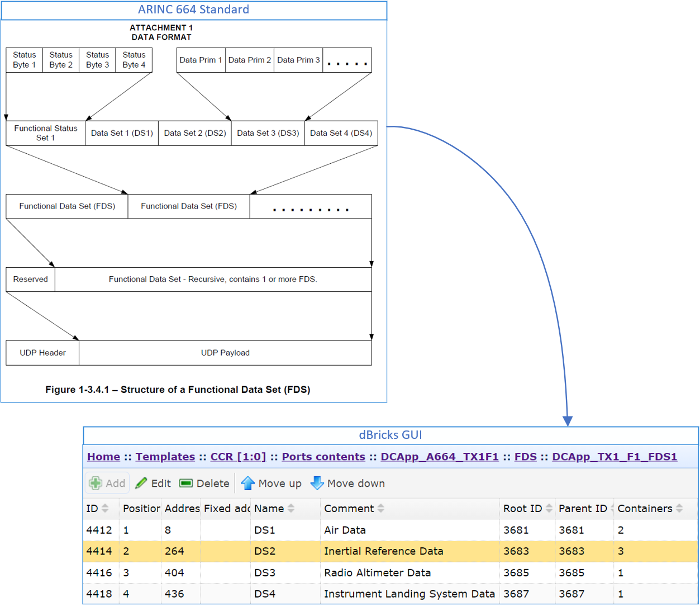Open the FDS breadcrumb link
This screenshot has width=700, height=606.
526,457
